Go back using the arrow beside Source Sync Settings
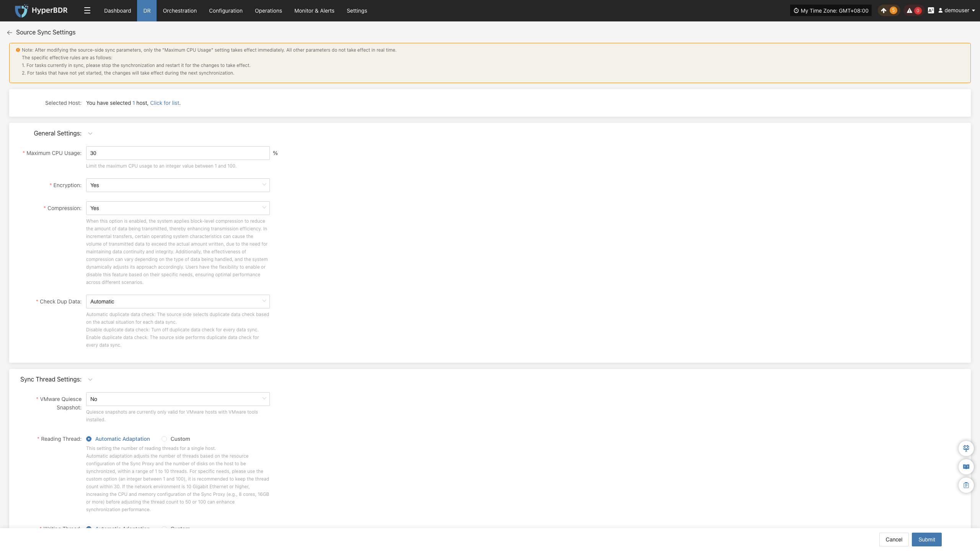 10,33
